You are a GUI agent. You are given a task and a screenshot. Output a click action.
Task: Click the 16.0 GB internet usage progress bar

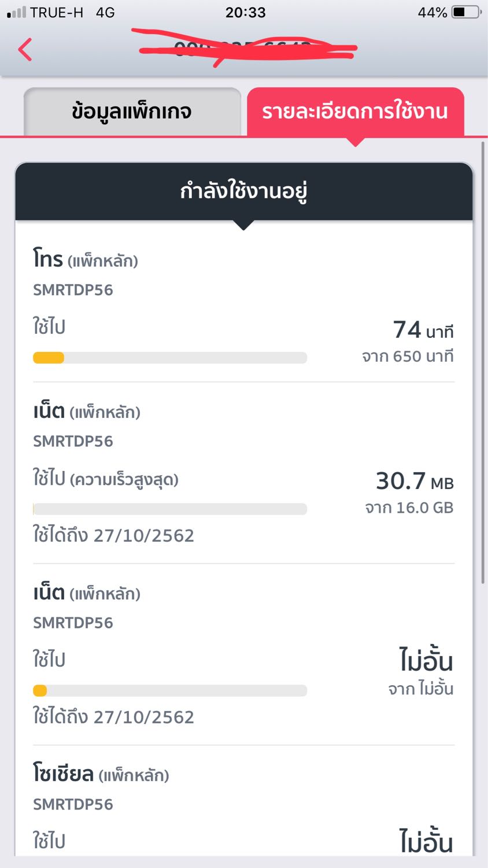tap(169, 509)
